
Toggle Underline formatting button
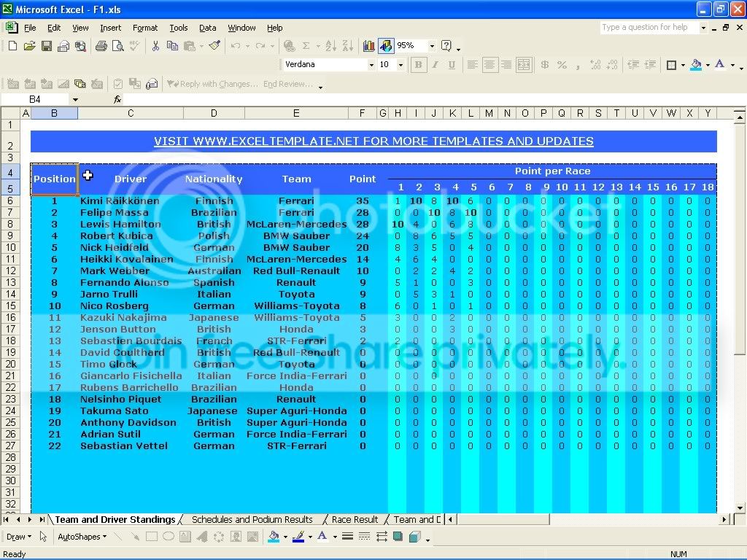(452, 65)
